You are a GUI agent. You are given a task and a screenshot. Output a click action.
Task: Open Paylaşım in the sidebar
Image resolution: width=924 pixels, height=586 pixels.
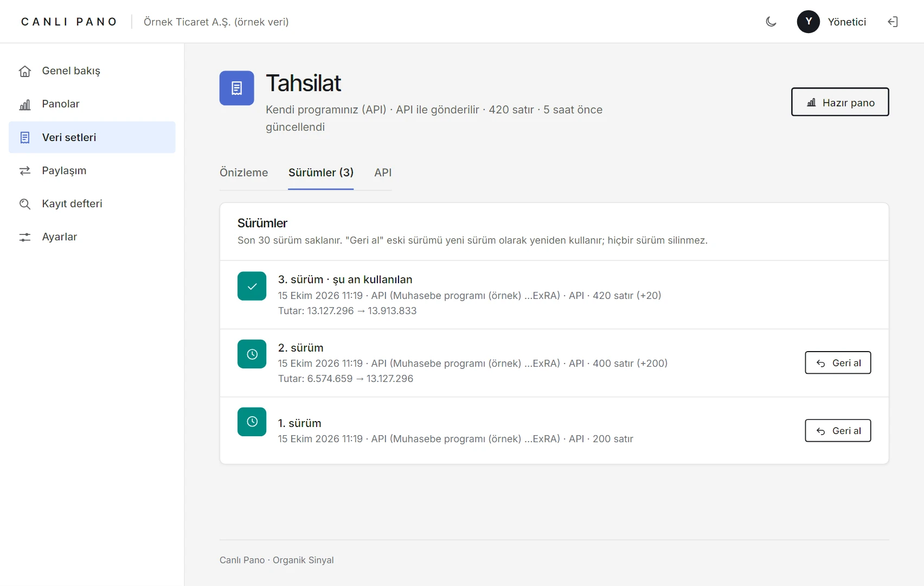pos(92,170)
